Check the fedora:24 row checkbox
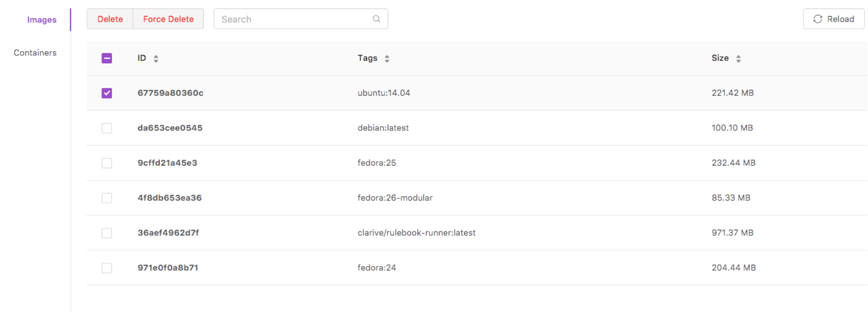868x312 pixels. (107, 268)
